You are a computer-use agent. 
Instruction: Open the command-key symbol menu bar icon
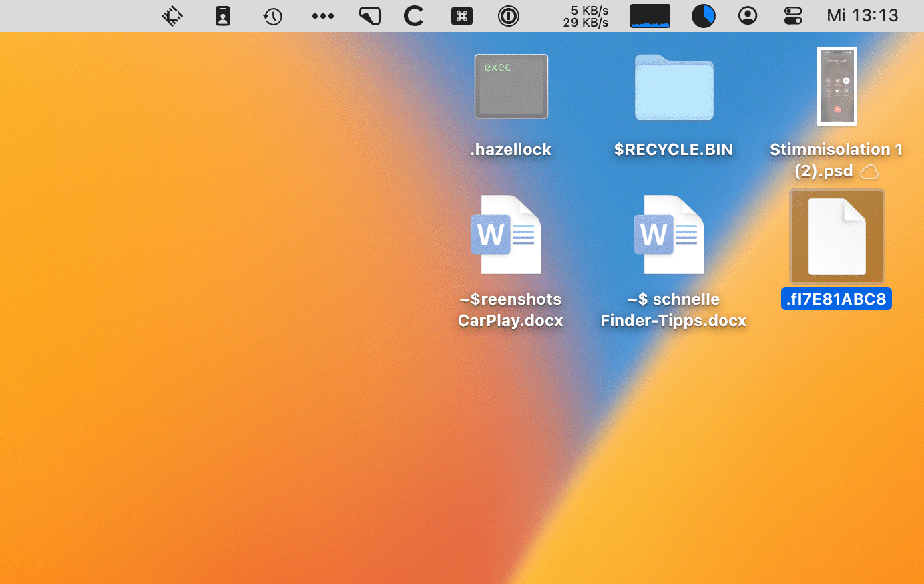[x=461, y=16]
